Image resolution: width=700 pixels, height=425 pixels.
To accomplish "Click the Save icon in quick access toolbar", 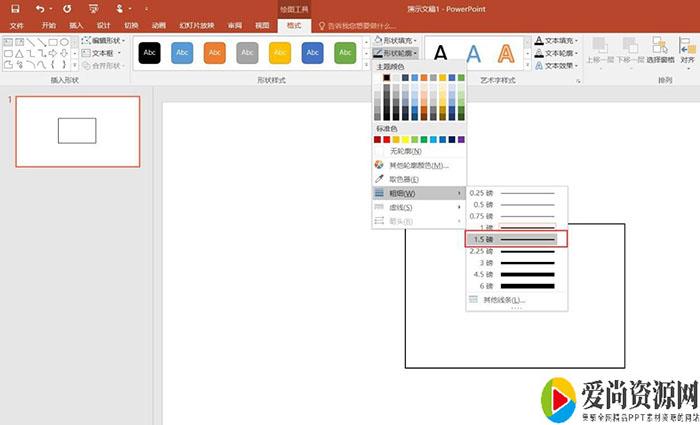I will click(14, 8).
